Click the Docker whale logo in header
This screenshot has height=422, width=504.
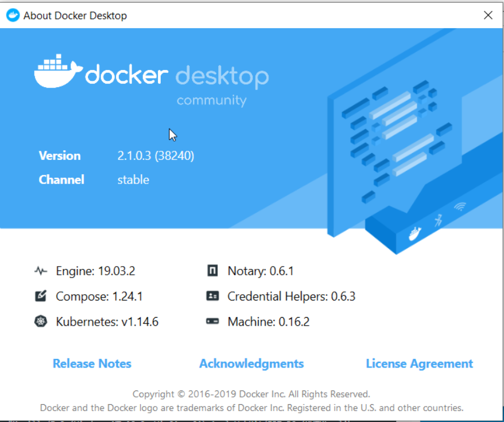(59, 72)
